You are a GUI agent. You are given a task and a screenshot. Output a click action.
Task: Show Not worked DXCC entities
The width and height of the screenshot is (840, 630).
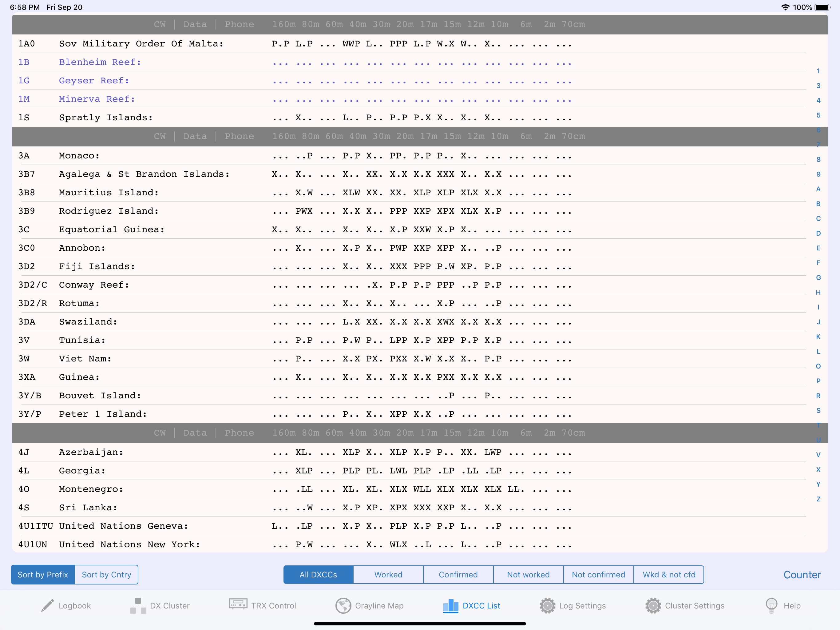528,574
